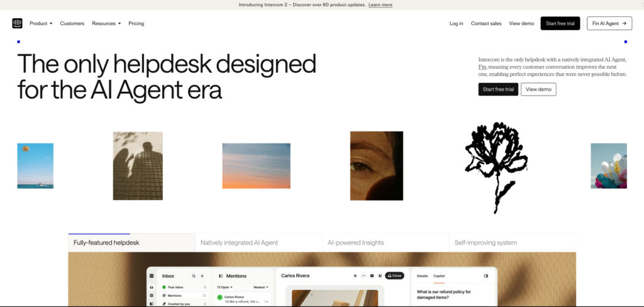Click the Mentions @ icon in the inbox list

(164, 296)
